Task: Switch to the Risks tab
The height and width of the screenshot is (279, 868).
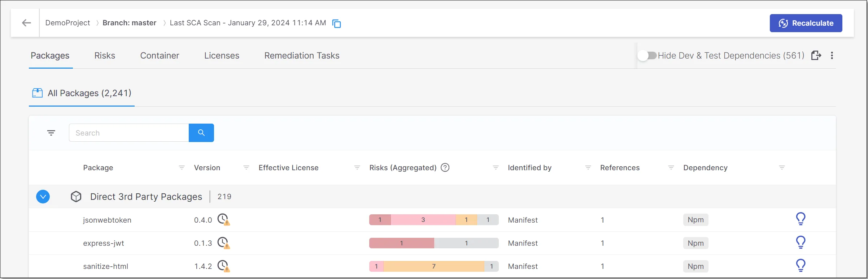Action: click(x=105, y=56)
